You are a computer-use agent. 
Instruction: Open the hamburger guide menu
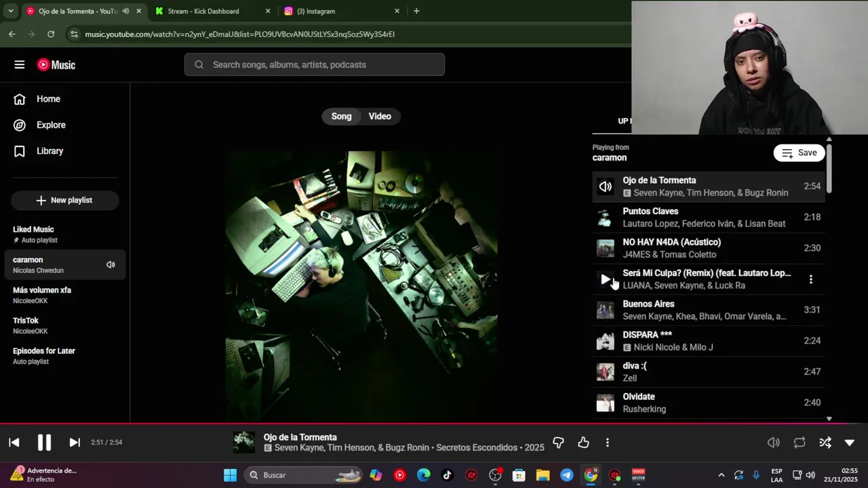20,64
